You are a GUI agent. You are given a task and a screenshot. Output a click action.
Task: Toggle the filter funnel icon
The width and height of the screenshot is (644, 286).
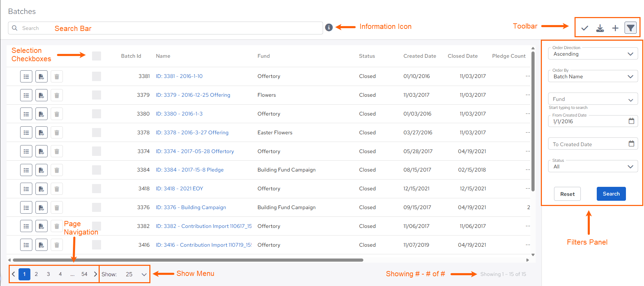point(630,28)
